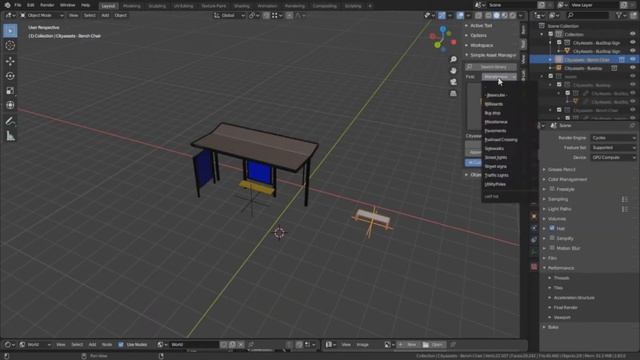
Task: Select the Cursor tool
Action: [10, 45]
